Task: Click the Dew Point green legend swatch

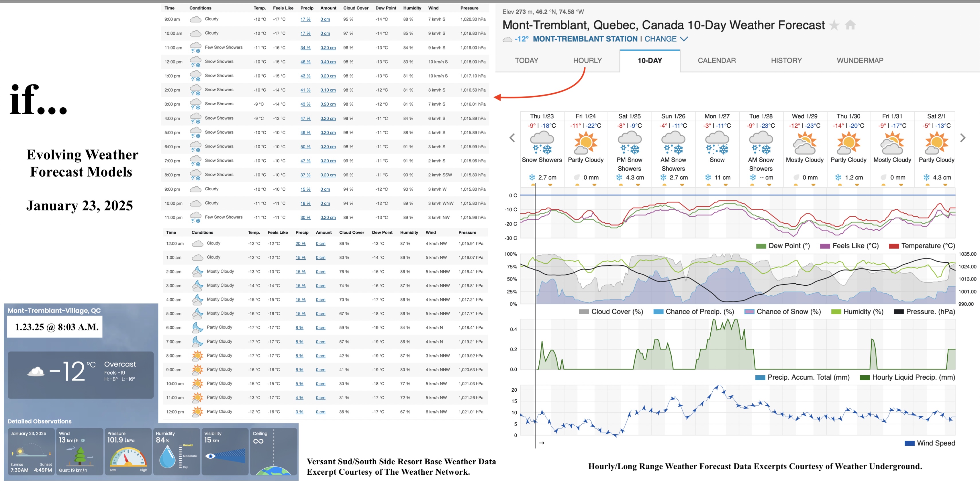Action: tap(761, 246)
